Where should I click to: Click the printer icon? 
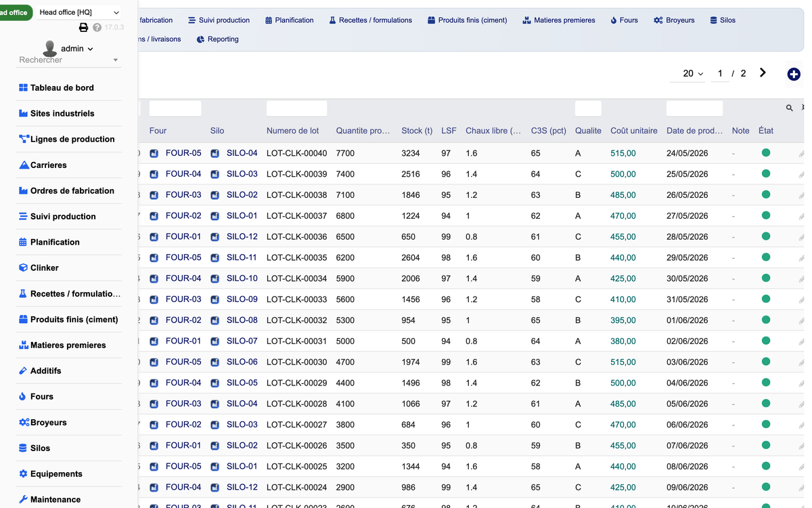(84, 28)
